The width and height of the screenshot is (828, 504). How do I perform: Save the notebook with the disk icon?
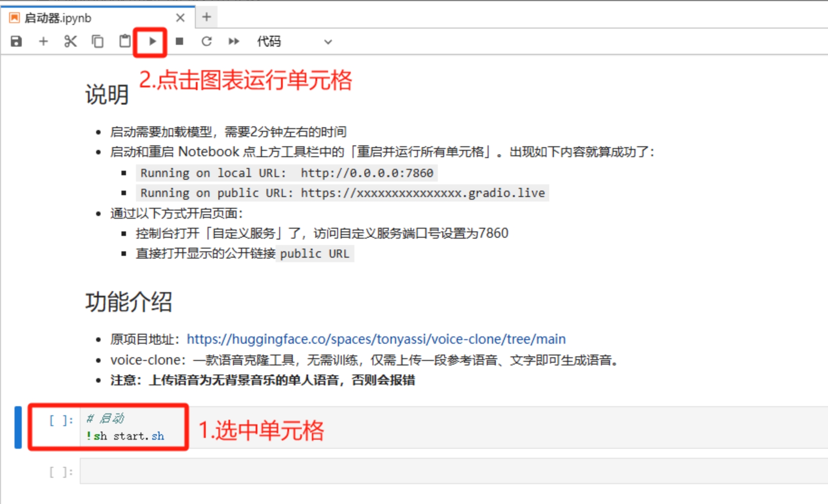[x=16, y=42]
